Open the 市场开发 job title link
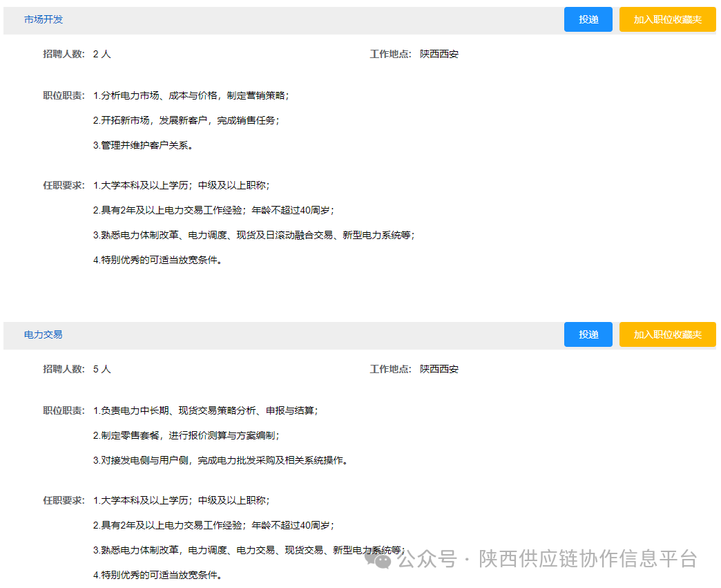The height and width of the screenshot is (588, 721). coord(44,19)
